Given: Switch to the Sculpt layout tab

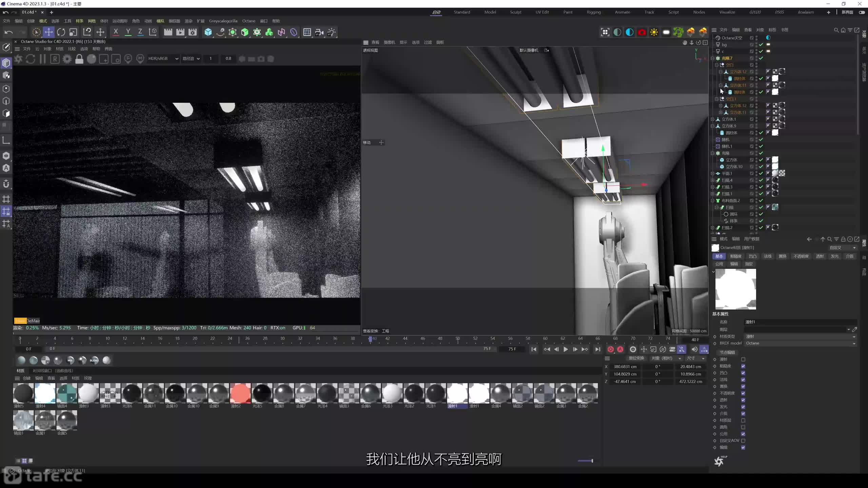Looking at the screenshot, I should tap(515, 12).
